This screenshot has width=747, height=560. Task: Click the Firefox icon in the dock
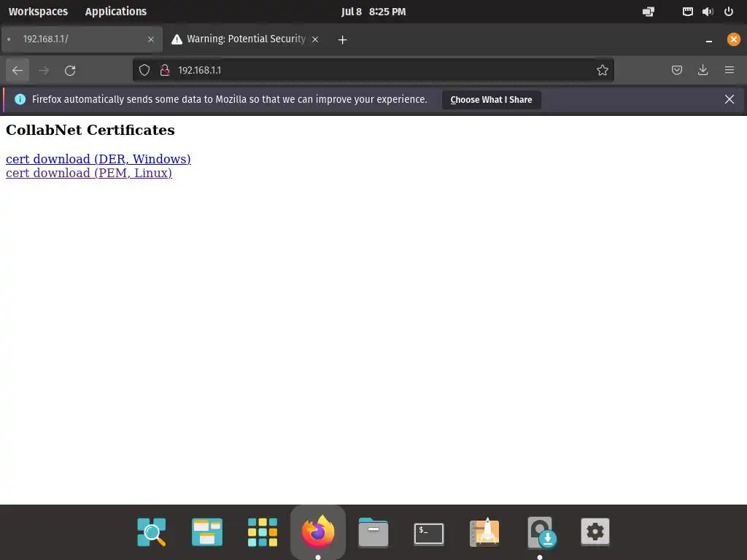tap(318, 532)
